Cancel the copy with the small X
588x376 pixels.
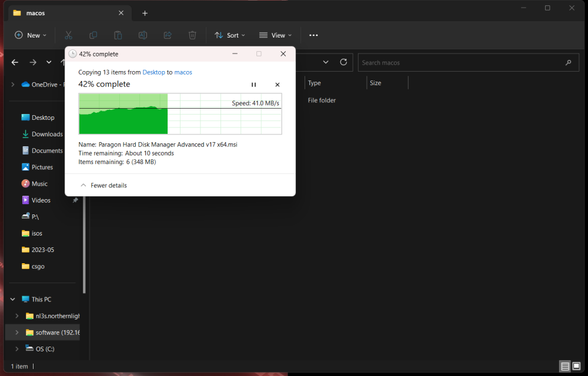pos(278,85)
